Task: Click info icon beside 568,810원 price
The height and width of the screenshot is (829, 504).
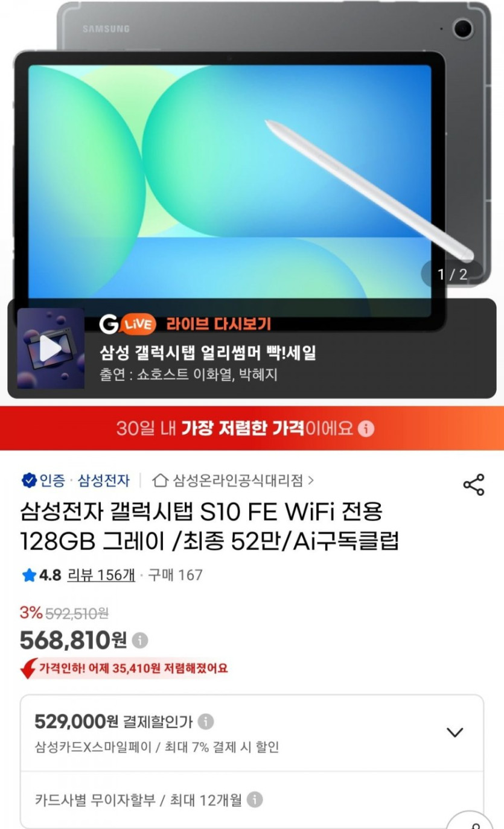Action: click(140, 640)
